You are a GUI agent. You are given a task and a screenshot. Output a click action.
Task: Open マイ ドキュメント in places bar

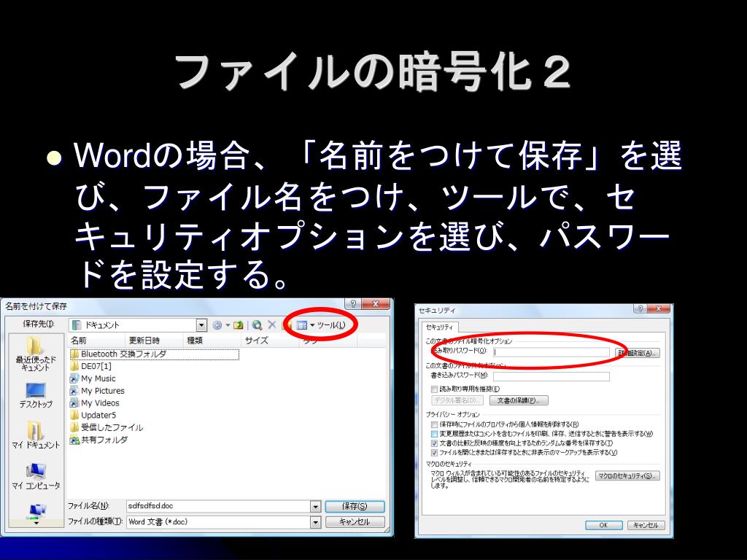coord(36,435)
